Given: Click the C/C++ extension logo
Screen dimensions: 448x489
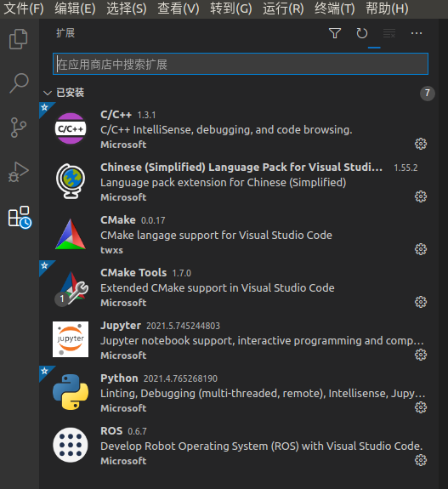Looking at the screenshot, I should [71, 128].
